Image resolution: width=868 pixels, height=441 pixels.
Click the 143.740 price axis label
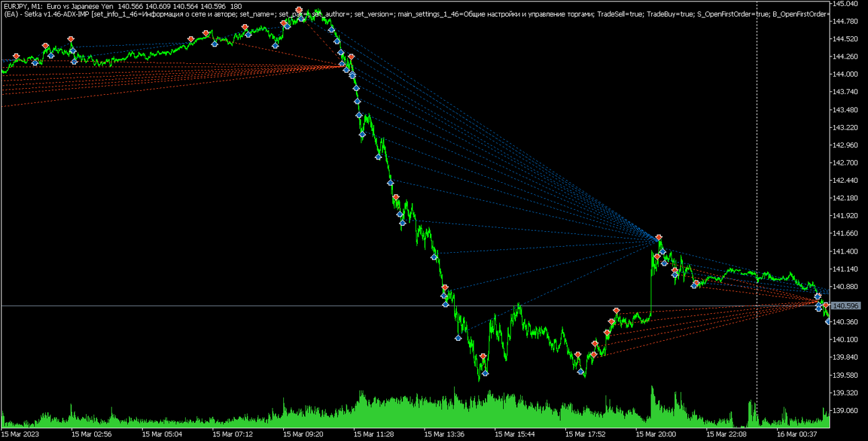(x=846, y=91)
